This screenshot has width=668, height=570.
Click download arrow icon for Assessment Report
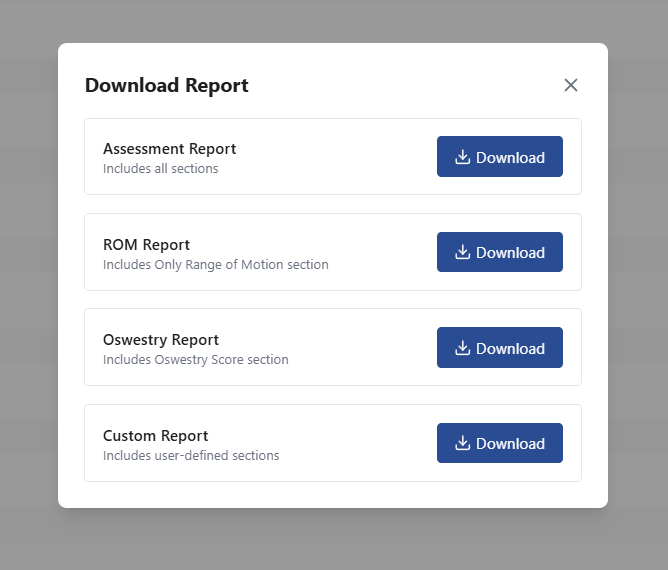click(462, 157)
